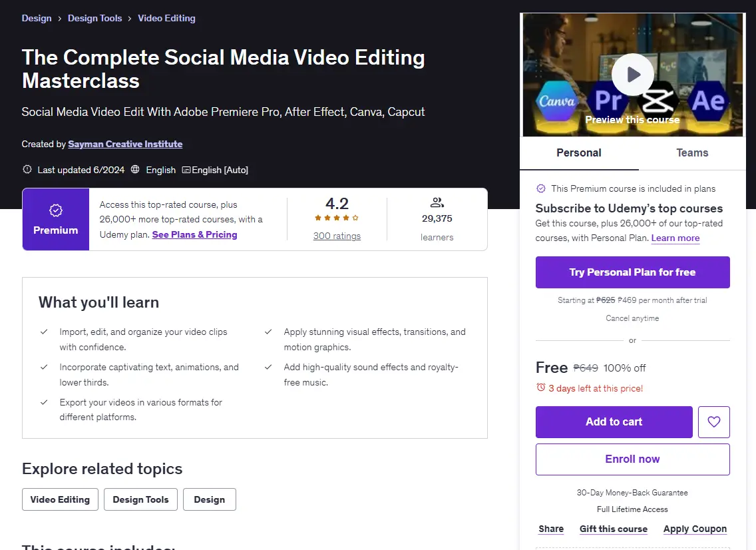Select the Video Editing topic chip
This screenshot has height=550, width=756.
point(61,499)
